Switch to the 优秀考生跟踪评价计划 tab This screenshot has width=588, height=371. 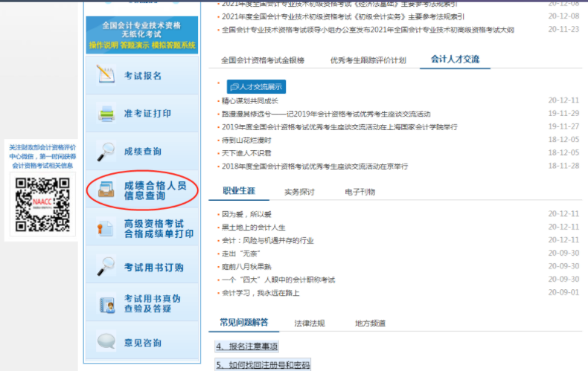[x=368, y=60]
